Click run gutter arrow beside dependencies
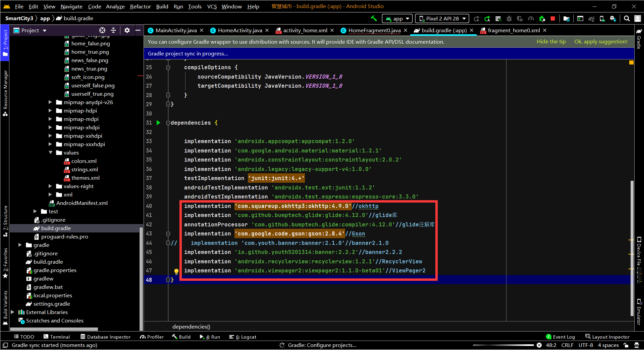Image resolution: width=644 pixels, height=350 pixels. coord(158,123)
